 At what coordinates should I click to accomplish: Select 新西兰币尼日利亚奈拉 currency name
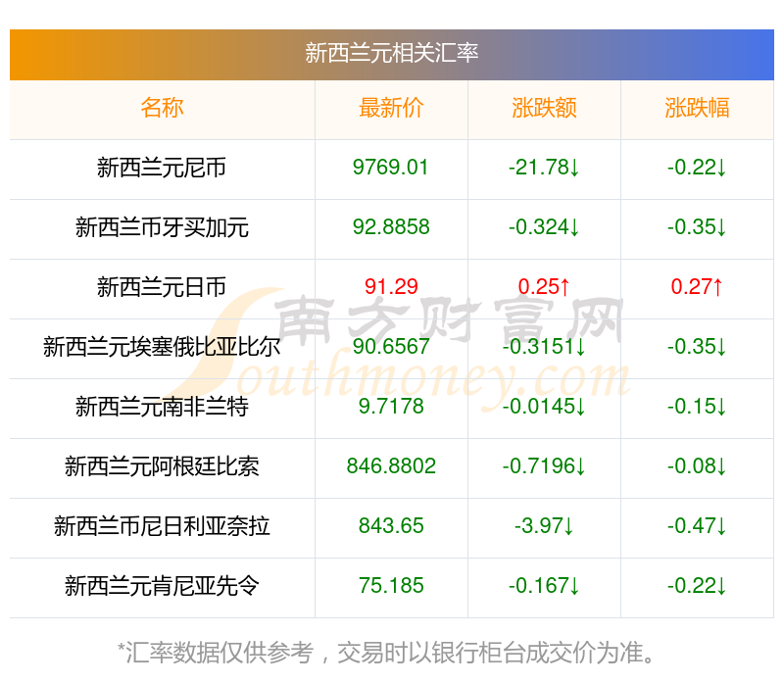(162, 526)
